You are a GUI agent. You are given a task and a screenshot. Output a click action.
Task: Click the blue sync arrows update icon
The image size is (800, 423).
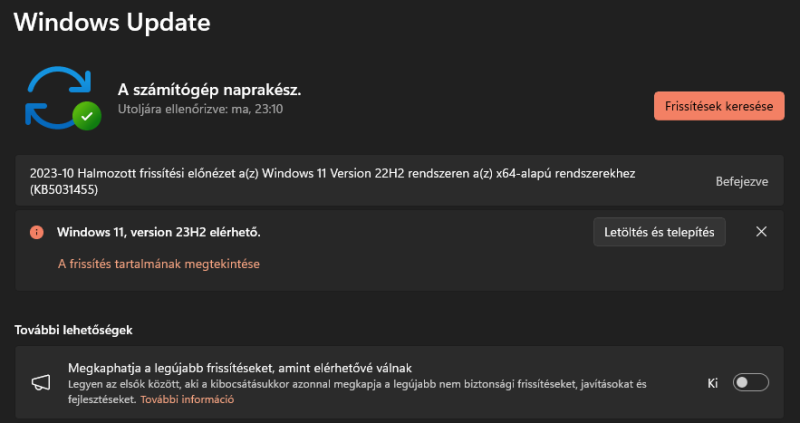click(x=58, y=97)
